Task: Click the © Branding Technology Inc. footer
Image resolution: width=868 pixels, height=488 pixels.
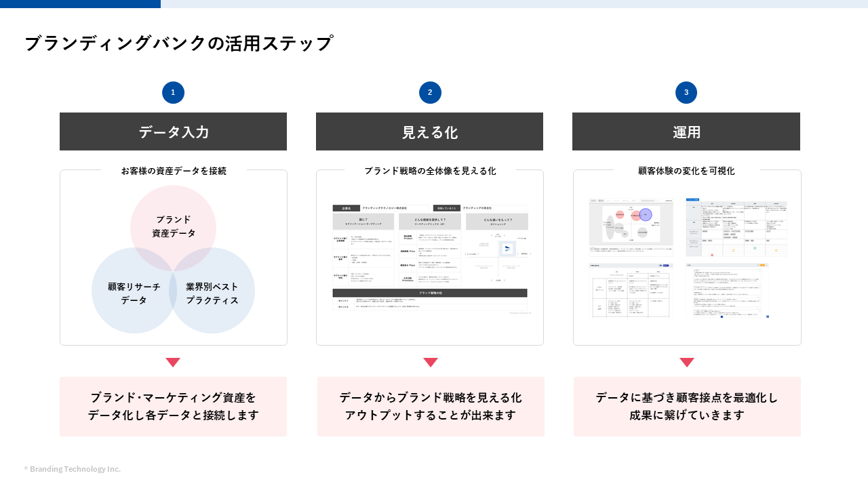Action: click(73, 469)
